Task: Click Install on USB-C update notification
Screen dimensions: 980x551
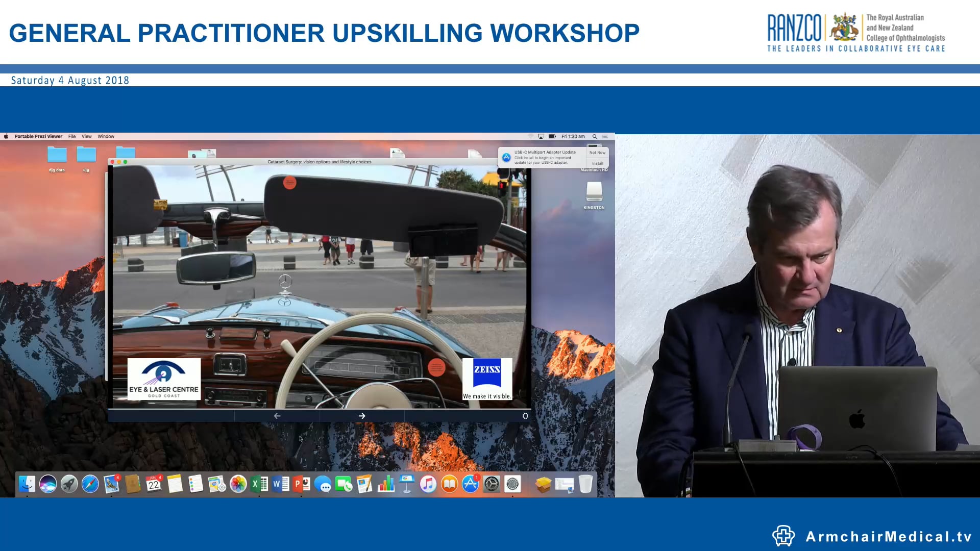Action: (597, 163)
